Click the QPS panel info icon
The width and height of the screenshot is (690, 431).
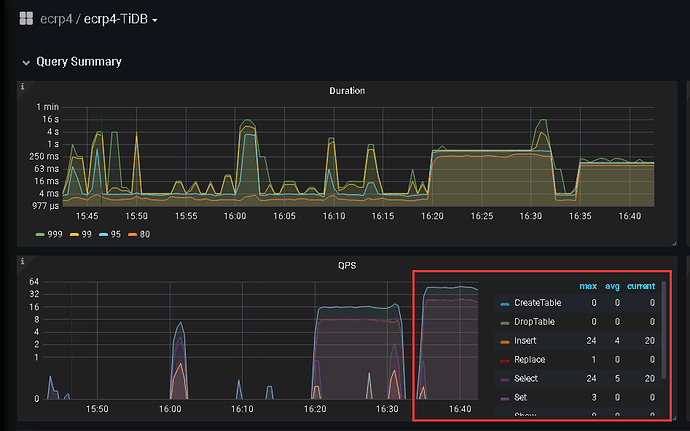pos(22,261)
